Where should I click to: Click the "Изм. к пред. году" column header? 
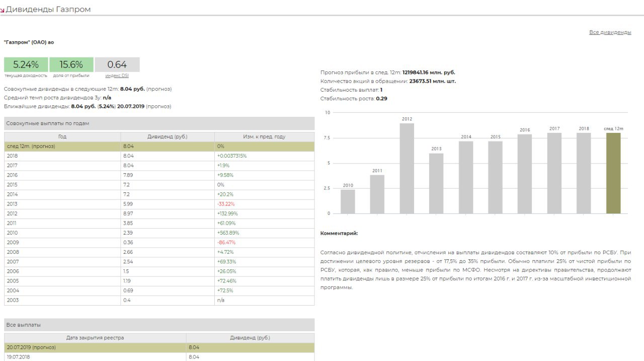(264, 136)
